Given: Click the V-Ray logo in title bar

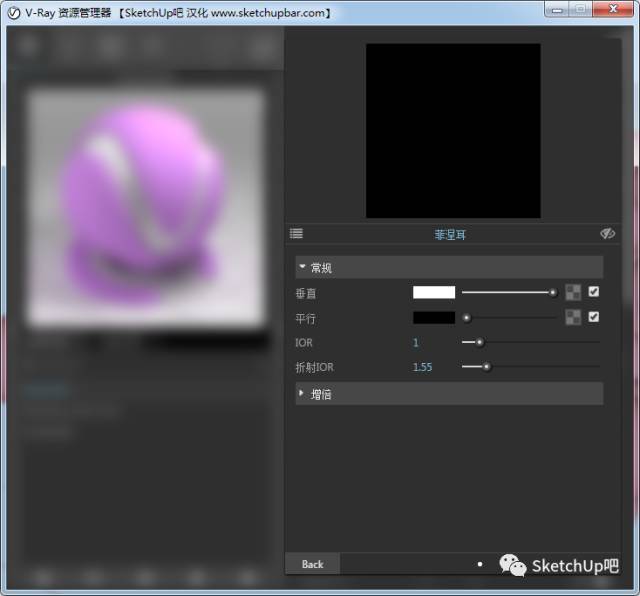Looking at the screenshot, I should 14,13.
